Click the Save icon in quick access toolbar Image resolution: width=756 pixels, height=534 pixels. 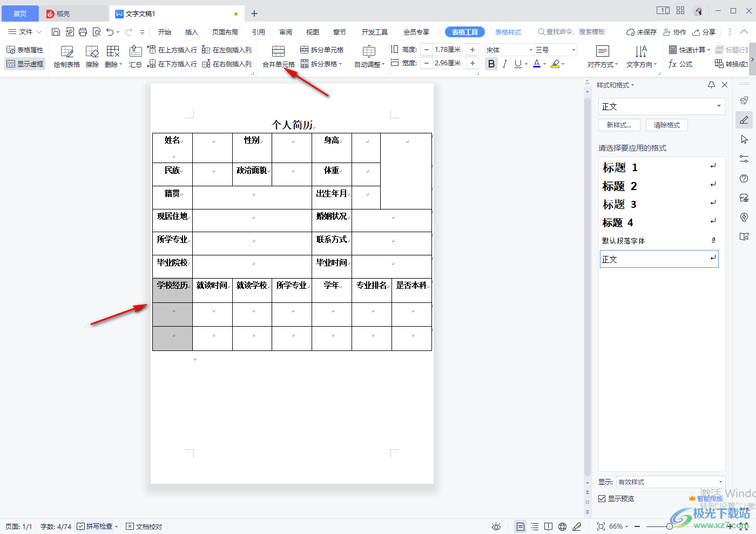[x=56, y=32]
